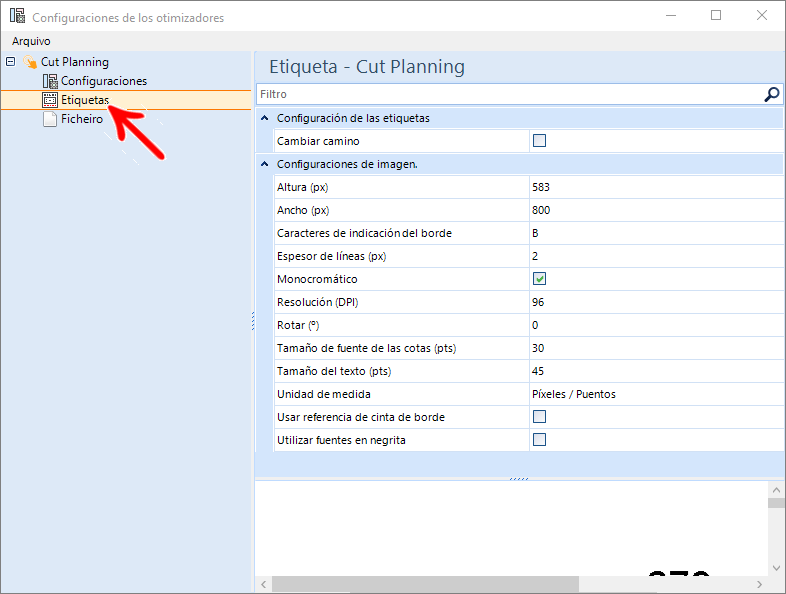Enable Usar referencia de cinta de borde

(x=540, y=417)
